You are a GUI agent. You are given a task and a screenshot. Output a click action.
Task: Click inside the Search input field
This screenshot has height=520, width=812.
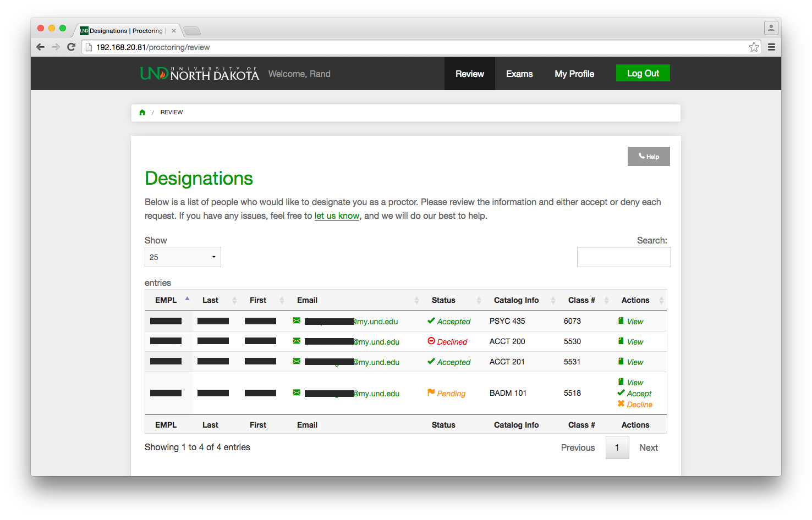click(x=624, y=257)
